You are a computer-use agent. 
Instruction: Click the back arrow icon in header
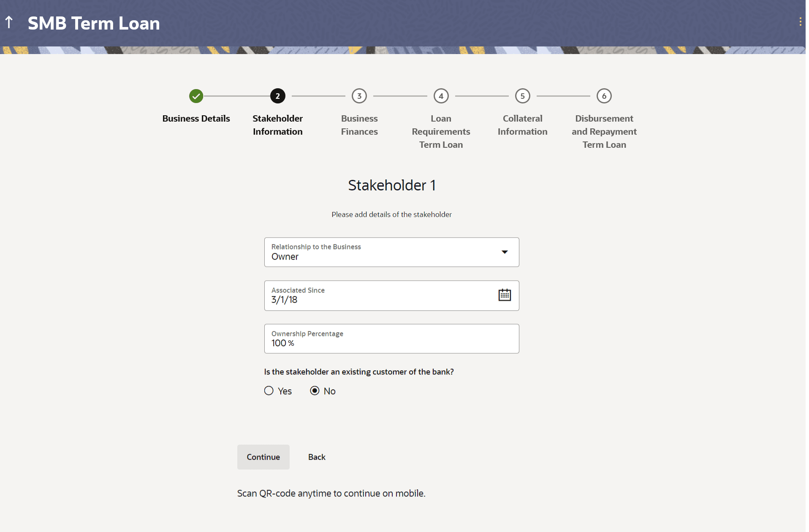point(9,22)
